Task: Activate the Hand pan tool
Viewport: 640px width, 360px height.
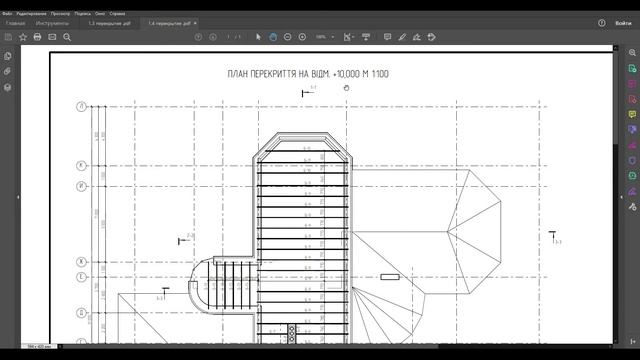Action: point(273,37)
